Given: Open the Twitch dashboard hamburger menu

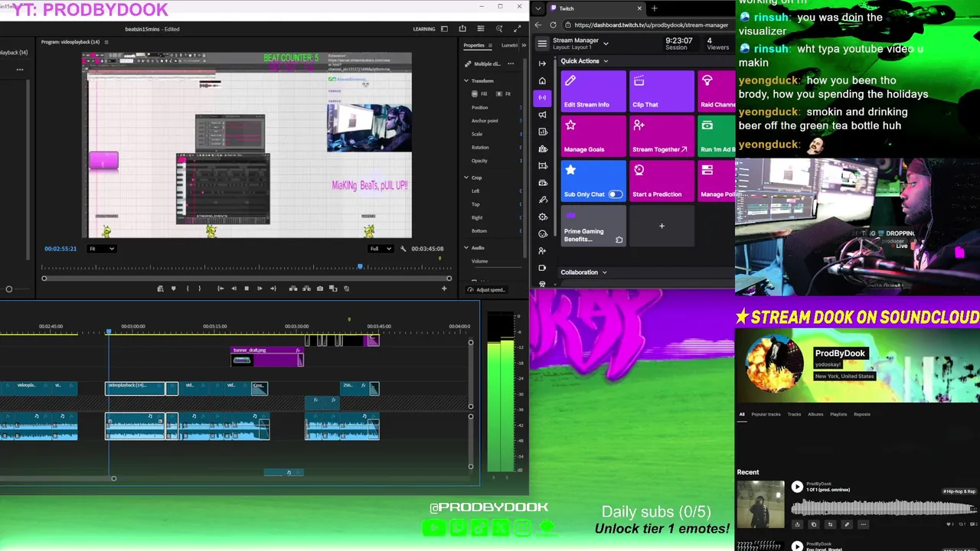Looking at the screenshot, I should tap(542, 44).
